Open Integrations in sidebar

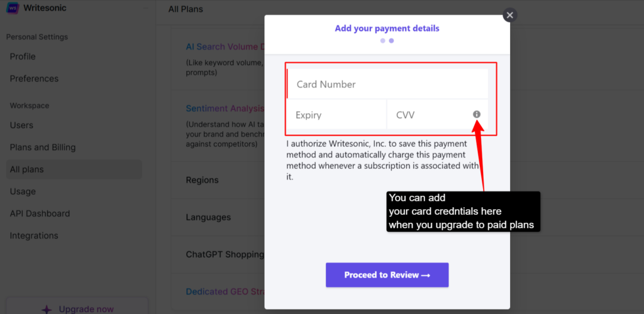click(34, 235)
